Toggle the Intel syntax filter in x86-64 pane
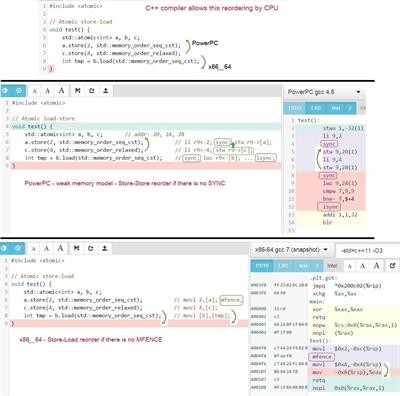The width and height of the screenshot is (400, 396). click(332, 266)
